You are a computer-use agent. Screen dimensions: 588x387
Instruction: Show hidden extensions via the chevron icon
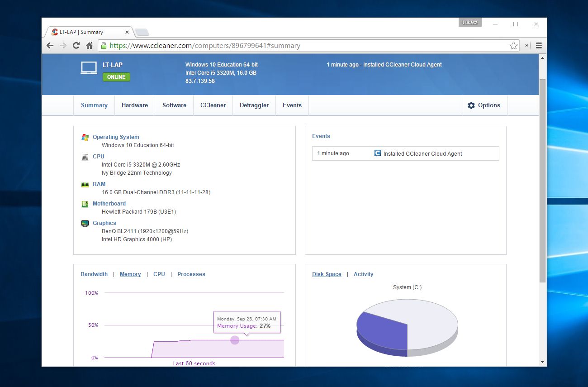[x=527, y=45]
